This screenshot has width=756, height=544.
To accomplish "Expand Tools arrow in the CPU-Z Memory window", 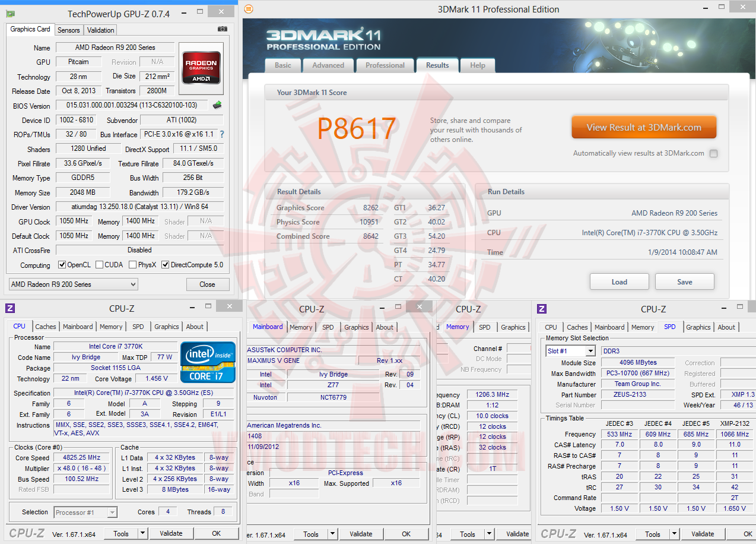I will pos(489,534).
